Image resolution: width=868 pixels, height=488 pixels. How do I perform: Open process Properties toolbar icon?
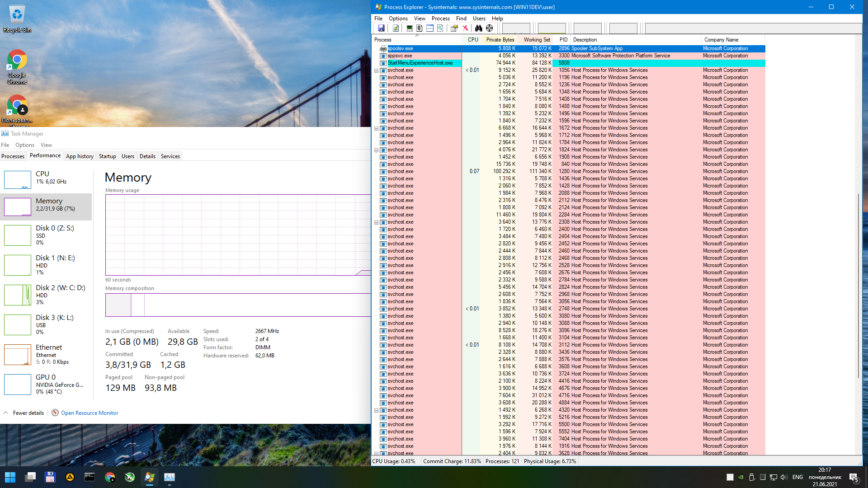pyautogui.click(x=454, y=28)
